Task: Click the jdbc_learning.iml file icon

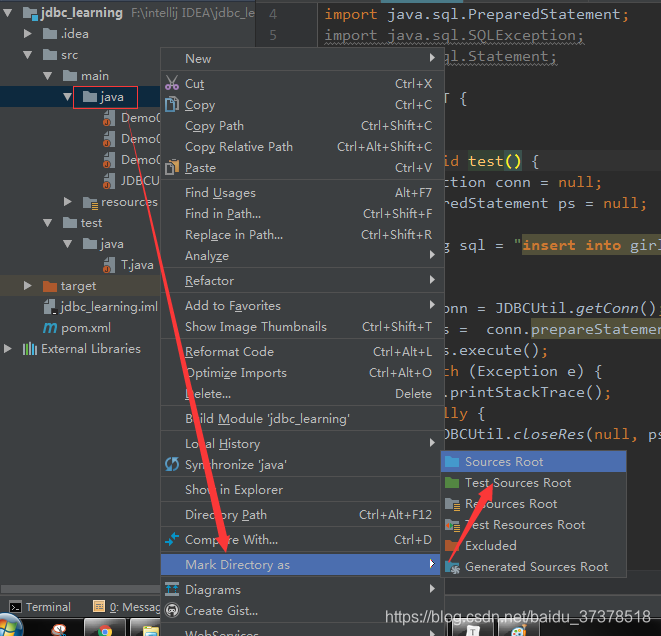Action: tap(50, 307)
